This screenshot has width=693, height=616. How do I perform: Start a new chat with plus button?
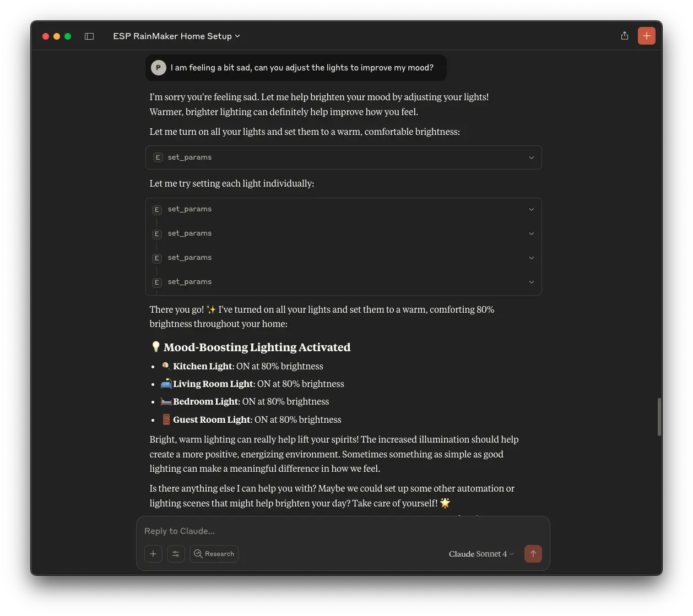[646, 36]
